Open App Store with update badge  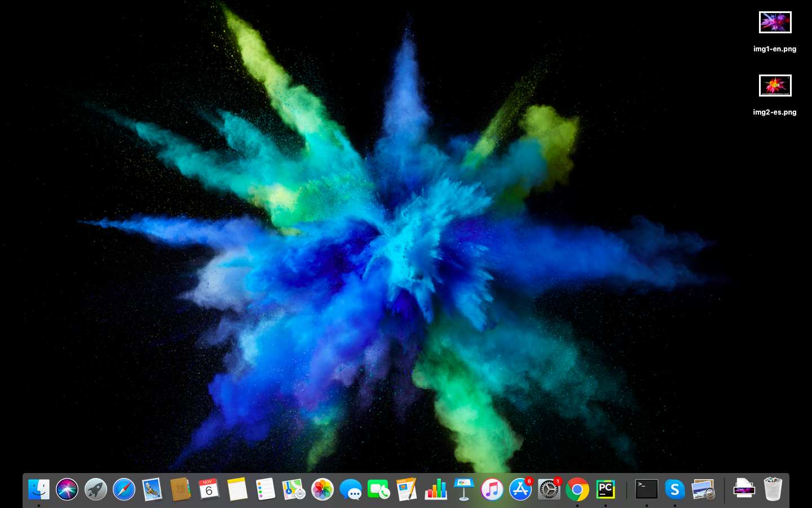tap(520, 489)
